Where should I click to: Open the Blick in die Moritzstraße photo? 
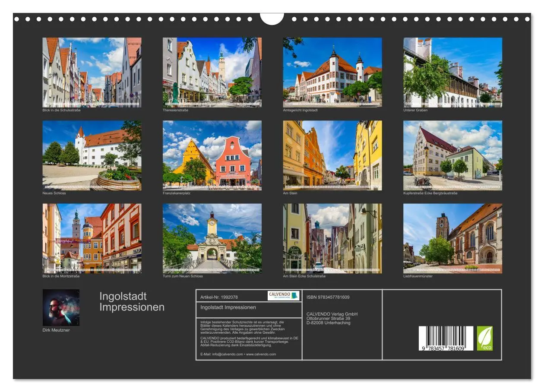pyautogui.click(x=92, y=238)
